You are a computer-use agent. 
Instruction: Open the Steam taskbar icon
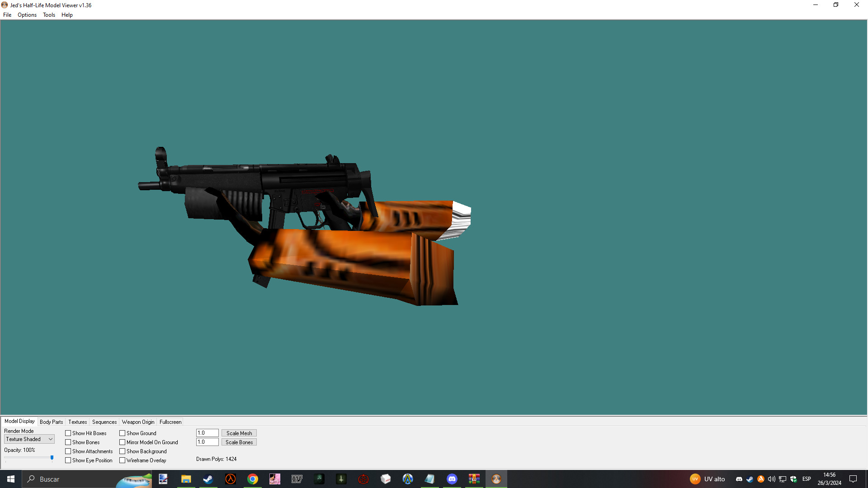pos(208,479)
